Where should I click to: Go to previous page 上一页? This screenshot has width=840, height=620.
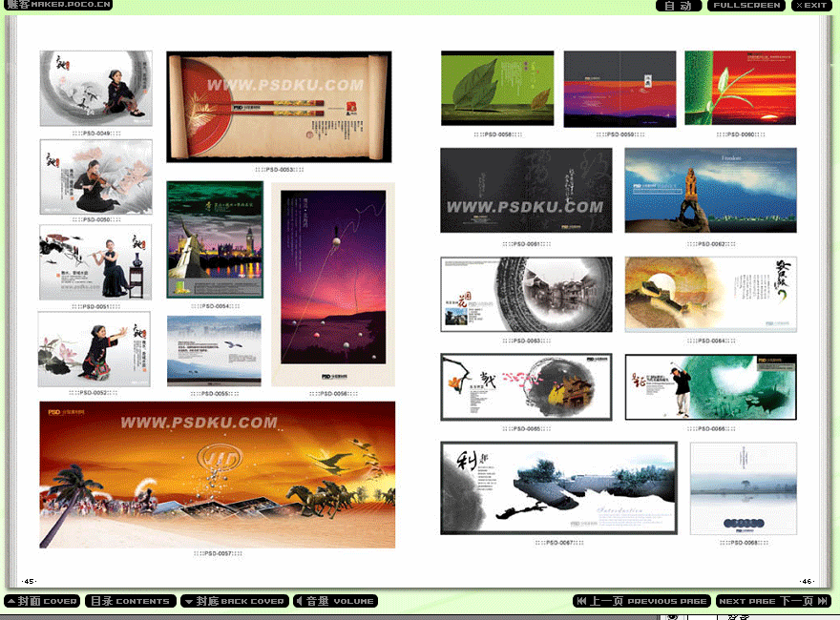[x=641, y=601]
